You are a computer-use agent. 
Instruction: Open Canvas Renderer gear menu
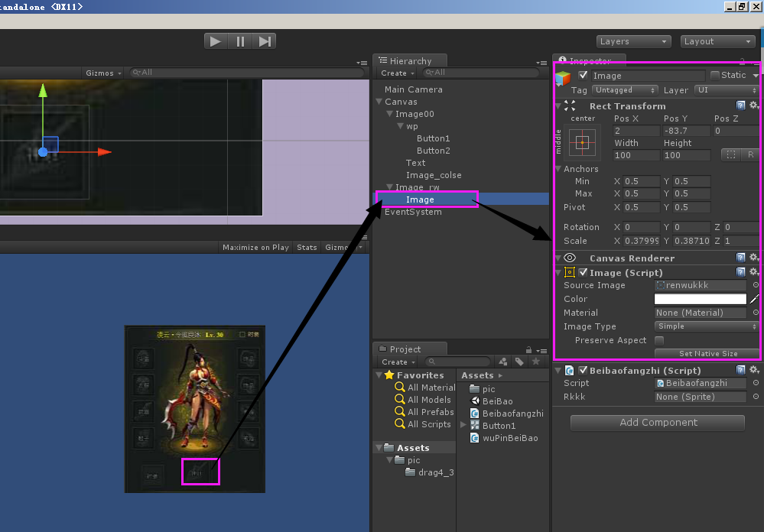pyautogui.click(x=754, y=258)
